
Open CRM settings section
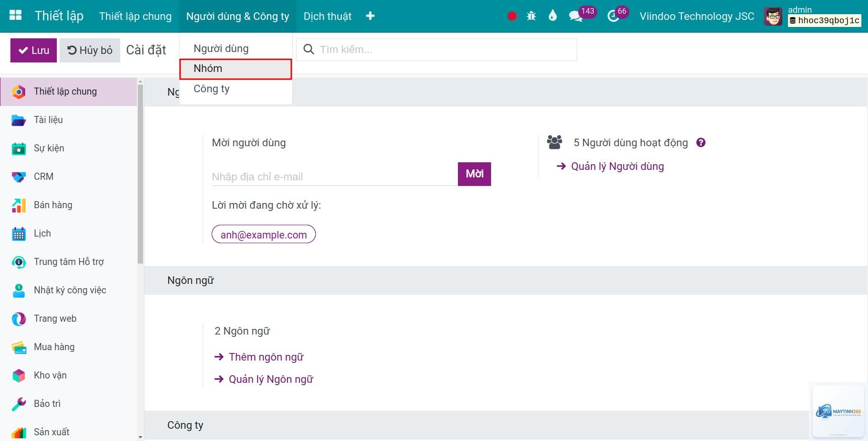pos(68,176)
